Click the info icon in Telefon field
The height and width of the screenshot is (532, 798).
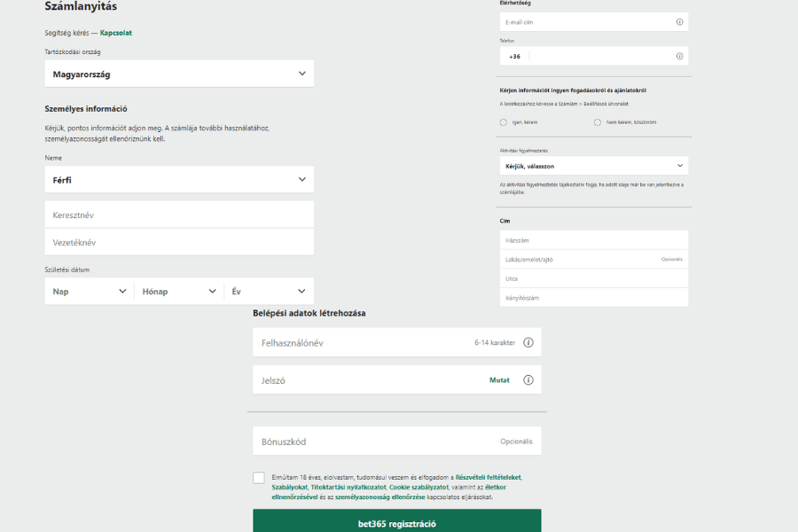(679, 56)
